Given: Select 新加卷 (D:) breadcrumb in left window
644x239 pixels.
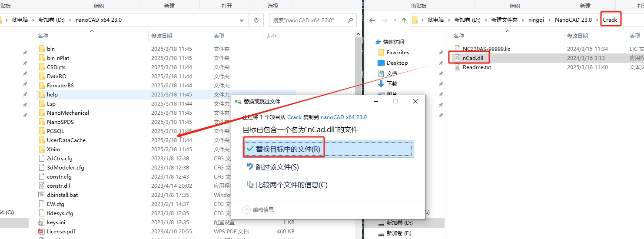Looking at the screenshot, I should point(51,20).
